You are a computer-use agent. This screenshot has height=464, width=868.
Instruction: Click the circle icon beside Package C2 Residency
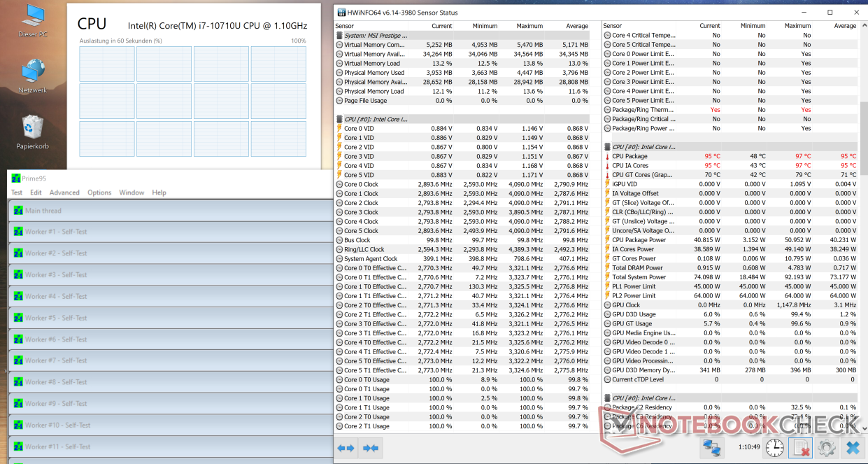point(607,407)
